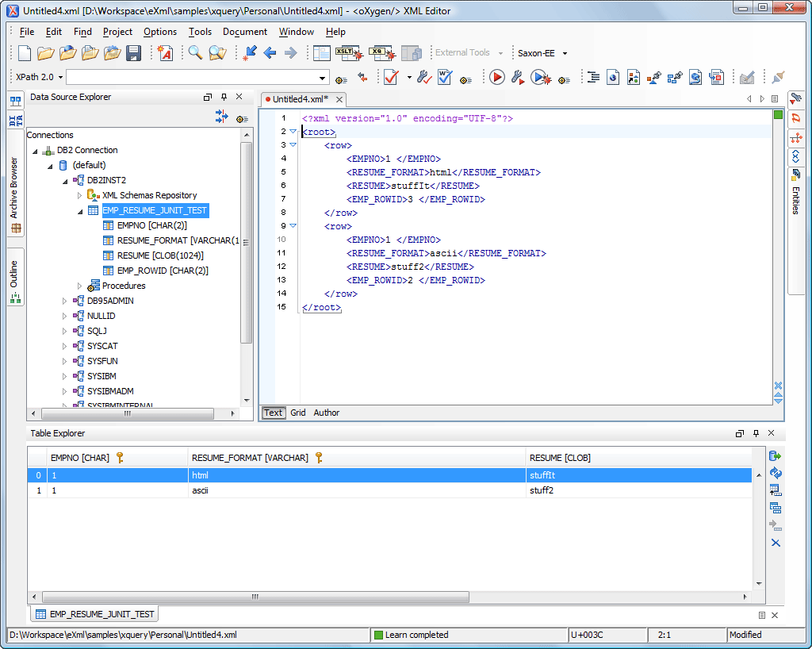Pin the Table Explorer panel
Image resolution: width=812 pixels, height=649 pixels.
pyautogui.click(x=756, y=433)
